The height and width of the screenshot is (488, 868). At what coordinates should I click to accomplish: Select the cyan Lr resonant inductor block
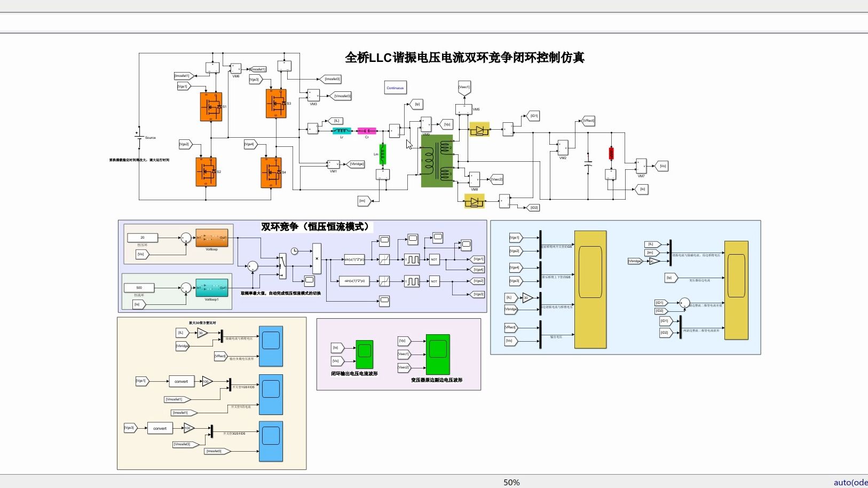[341, 130]
